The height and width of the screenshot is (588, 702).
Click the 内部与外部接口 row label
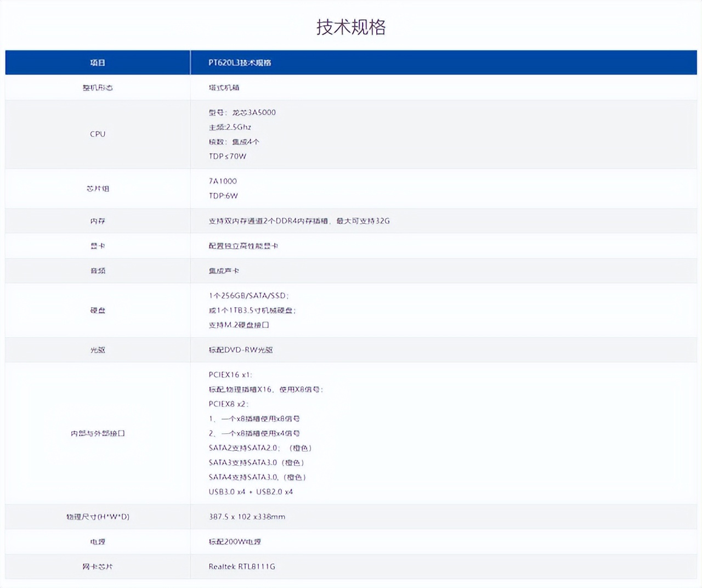click(x=97, y=432)
